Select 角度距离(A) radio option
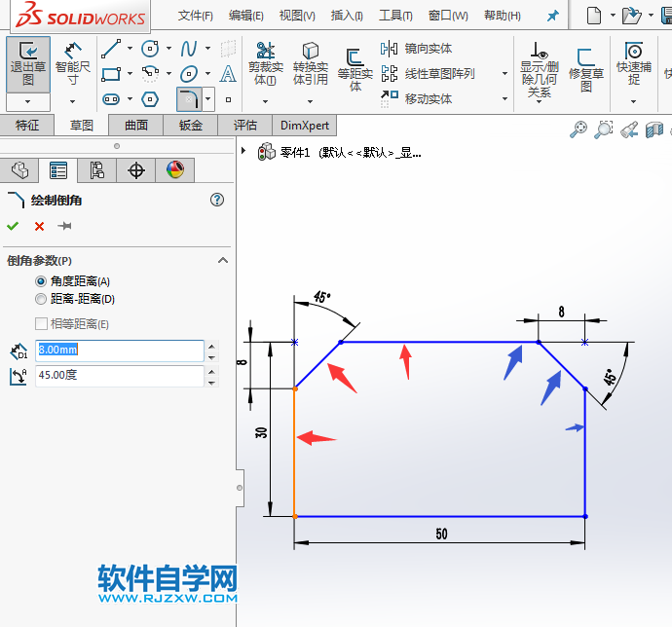Viewport: 672px width, 627px height. click(x=72, y=281)
